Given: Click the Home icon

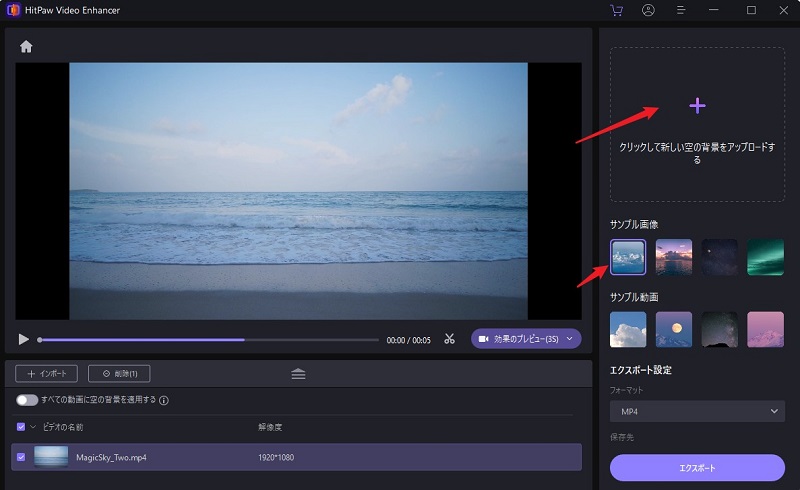Looking at the screenshot, I should click(26, 46).
